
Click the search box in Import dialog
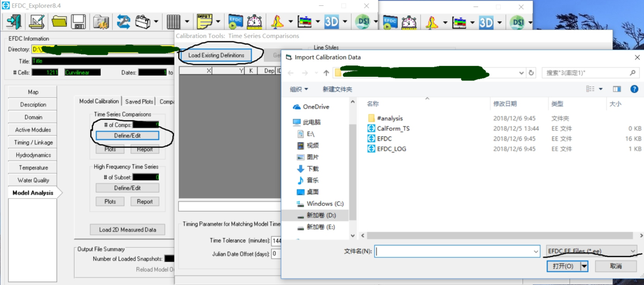[x=590, y=72]
